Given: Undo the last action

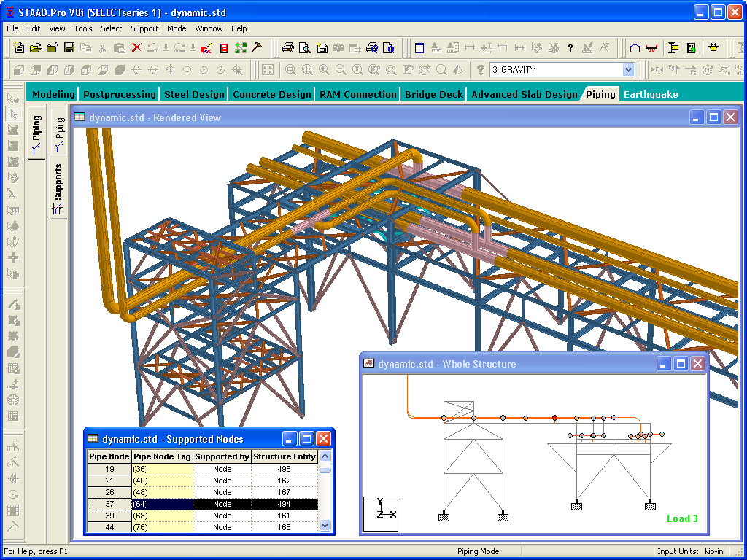Looking at the screenshot, I should pos(152,48).
